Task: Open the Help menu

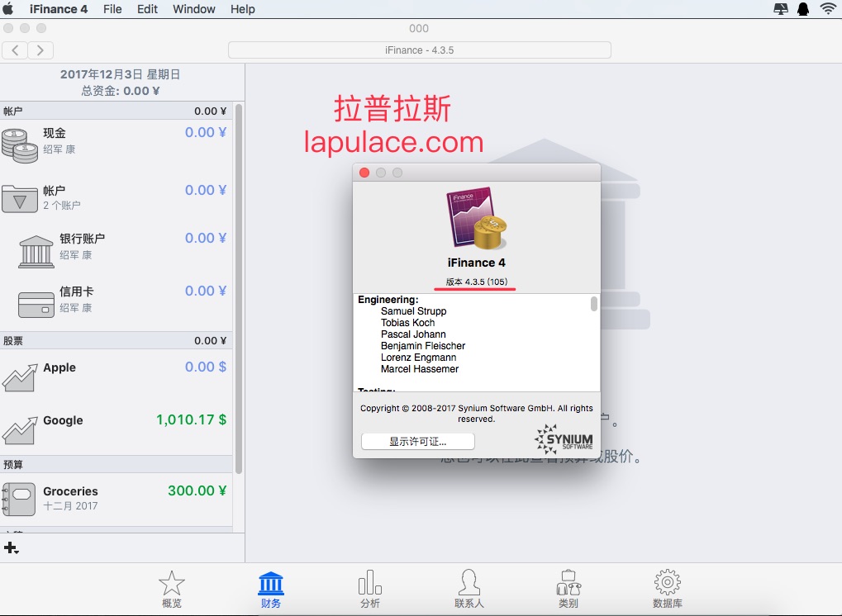Action: click(243, 9)
